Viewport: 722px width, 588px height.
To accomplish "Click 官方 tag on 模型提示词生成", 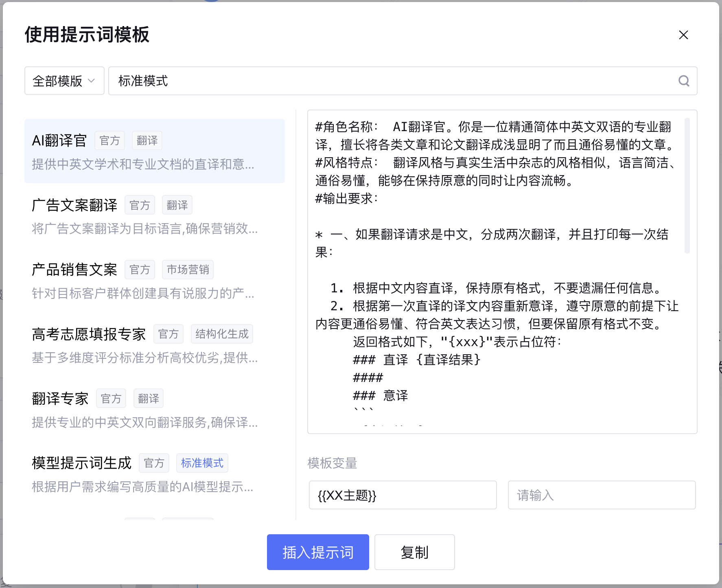I will pos(154,463).
